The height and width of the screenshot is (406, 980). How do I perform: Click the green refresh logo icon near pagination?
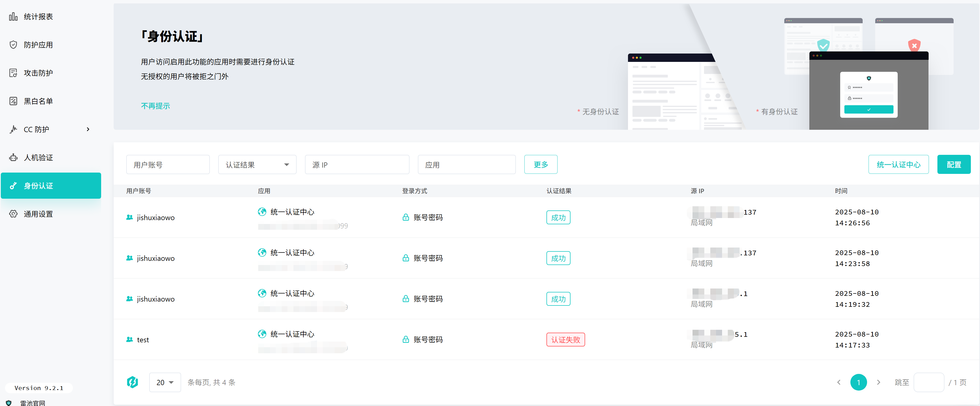132,382
